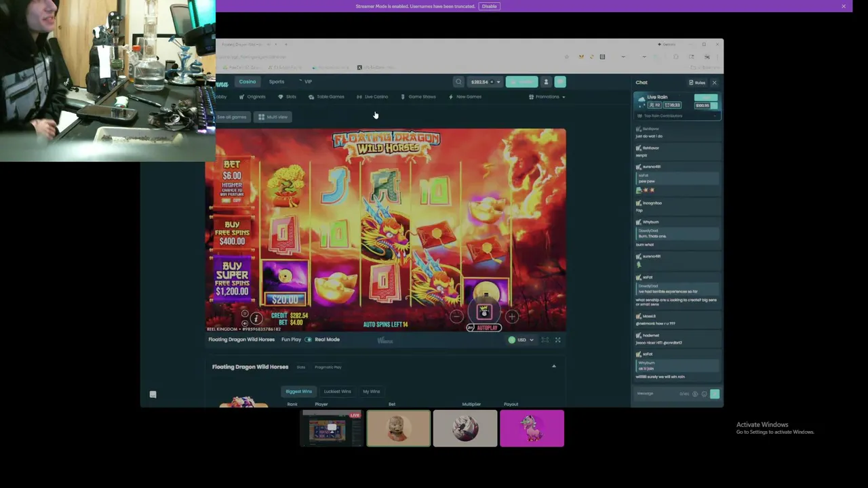The image size is (868, 488).
Task: Click the Live Rain $100.95 amount
Action: pos(703,105)
